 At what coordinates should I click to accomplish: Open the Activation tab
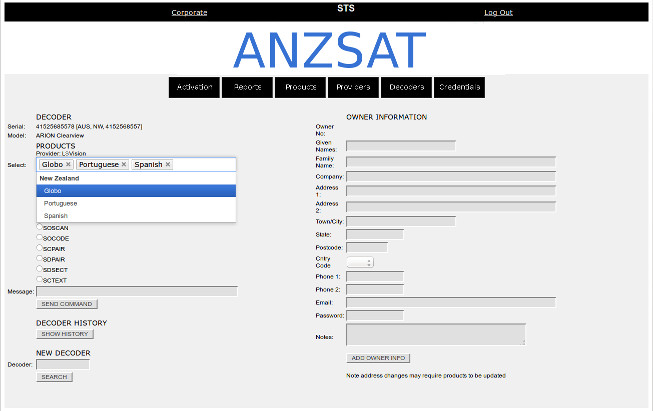(x=194, y=87)
